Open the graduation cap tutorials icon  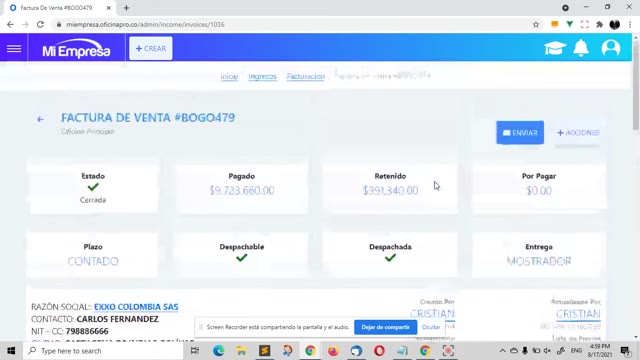[x=555, y=48]
